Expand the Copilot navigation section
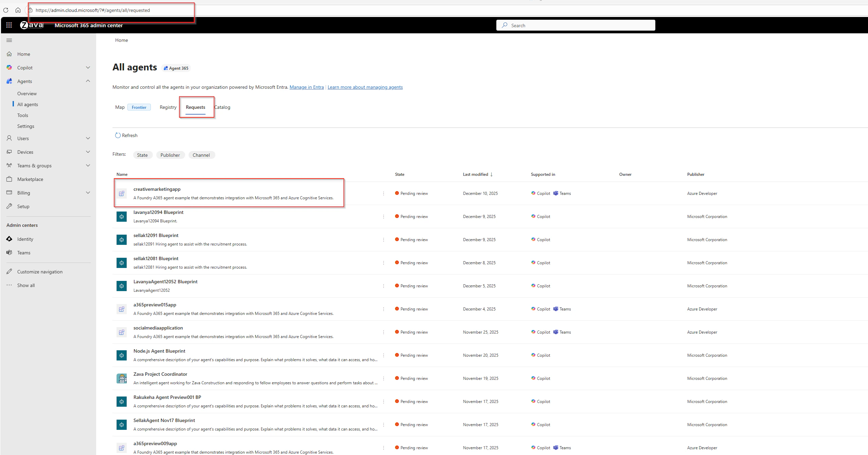Screen dimensions: 868x455 88,68
